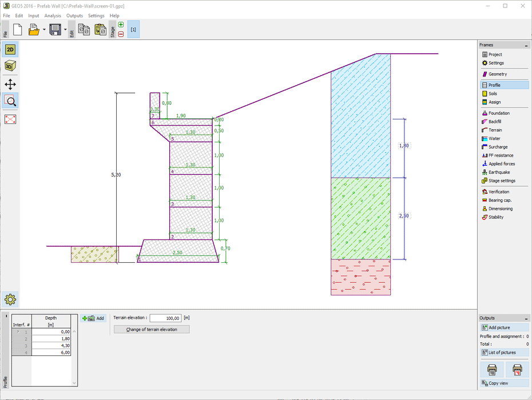The height and width of the screenshot is (400, 532).
Task: Remove construction stage with red minus icon
Action: pyautogui.click(x=121, y=34)
